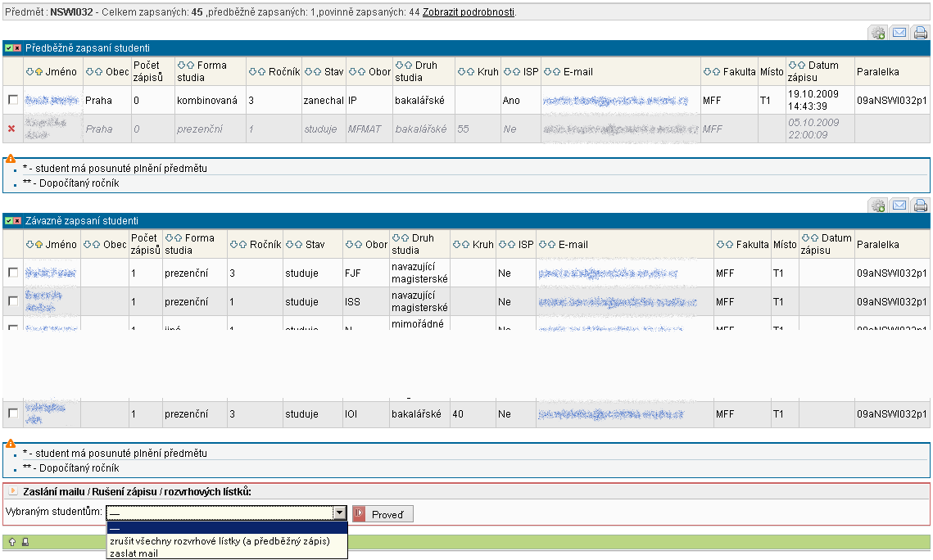This screenshot has height=560, width=933.
Task: Click the red X in the preliminary students table
Action: [11, 129]
